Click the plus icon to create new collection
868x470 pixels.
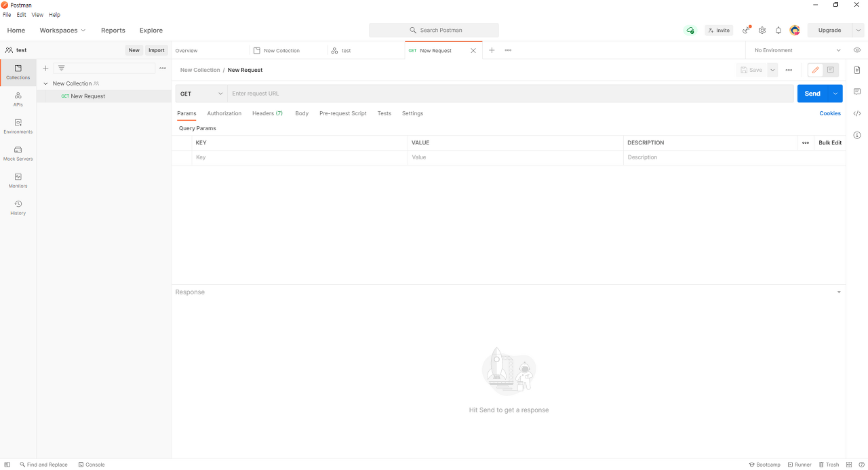click(45, 68)
